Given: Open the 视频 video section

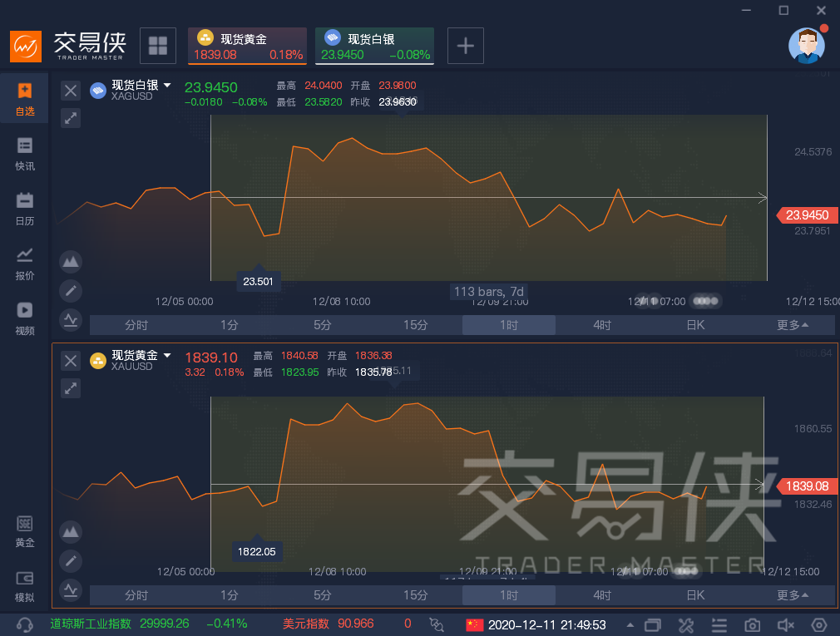Looking at the screenshot, I should [x=25, y=319].
